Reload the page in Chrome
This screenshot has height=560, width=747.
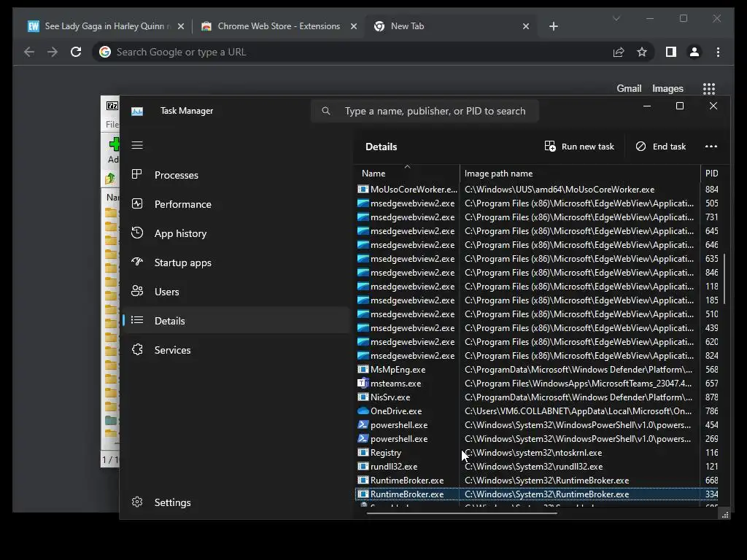pyautogui.click(x=76, y=52)
